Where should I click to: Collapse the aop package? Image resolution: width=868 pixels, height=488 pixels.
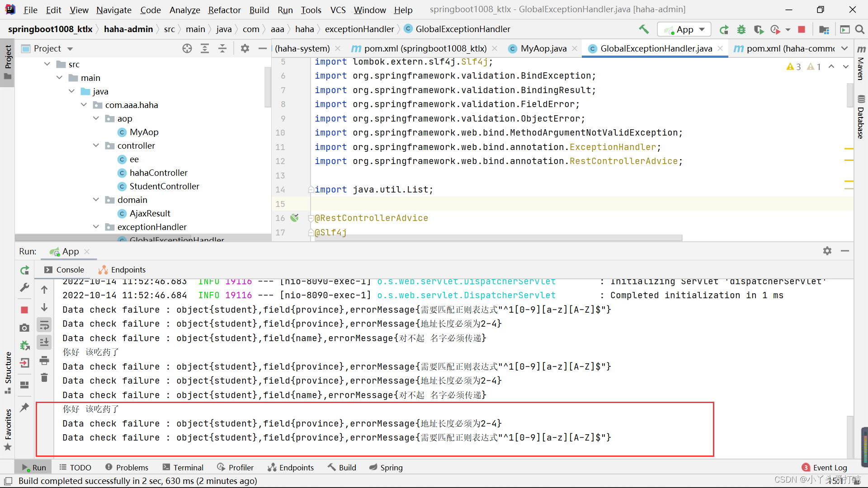tap(96, 118)
